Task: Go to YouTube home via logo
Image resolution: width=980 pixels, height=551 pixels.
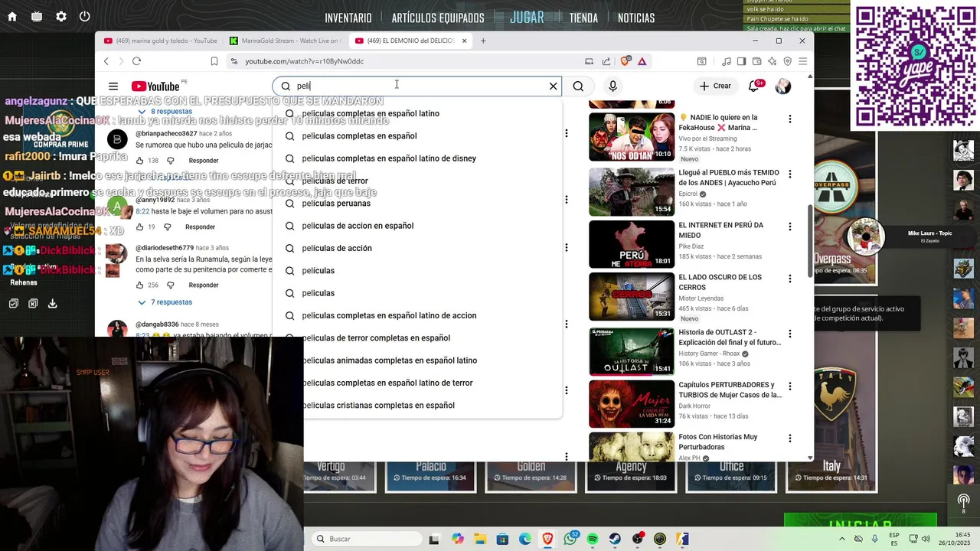Action: (x=155, y=86)
